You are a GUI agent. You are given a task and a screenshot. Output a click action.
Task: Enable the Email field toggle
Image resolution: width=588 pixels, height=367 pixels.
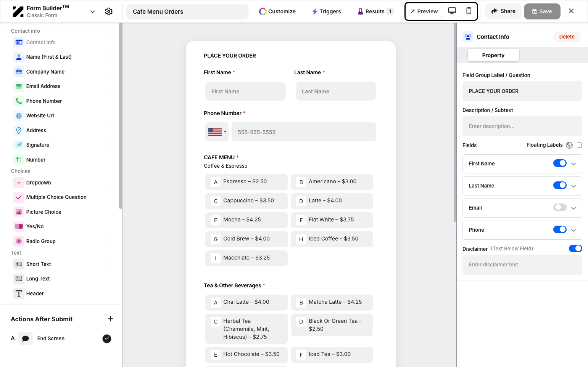[560, 207]
